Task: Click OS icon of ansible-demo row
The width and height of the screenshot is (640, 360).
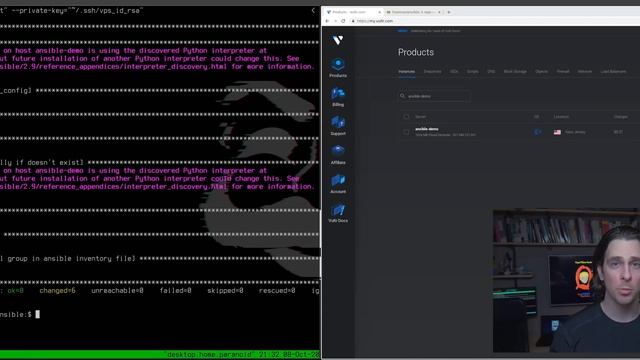Action: coord(537,132)
